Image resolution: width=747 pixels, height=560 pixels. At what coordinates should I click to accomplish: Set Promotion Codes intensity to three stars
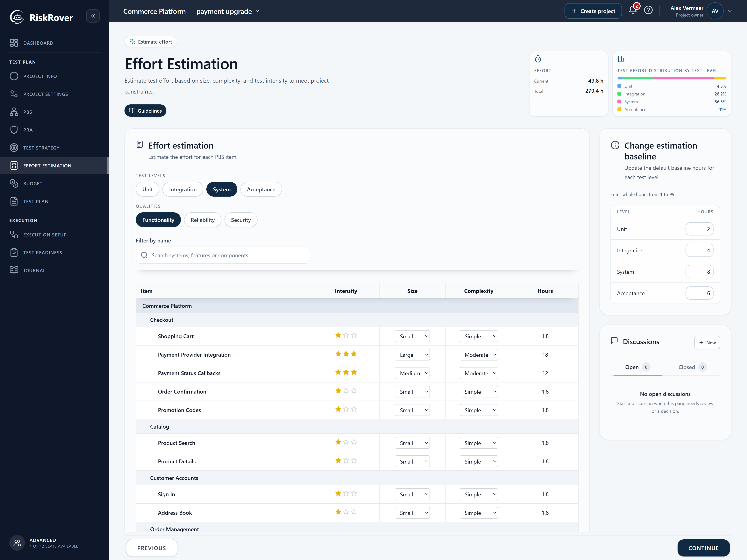pyautogui.click(x=354, y=409)
